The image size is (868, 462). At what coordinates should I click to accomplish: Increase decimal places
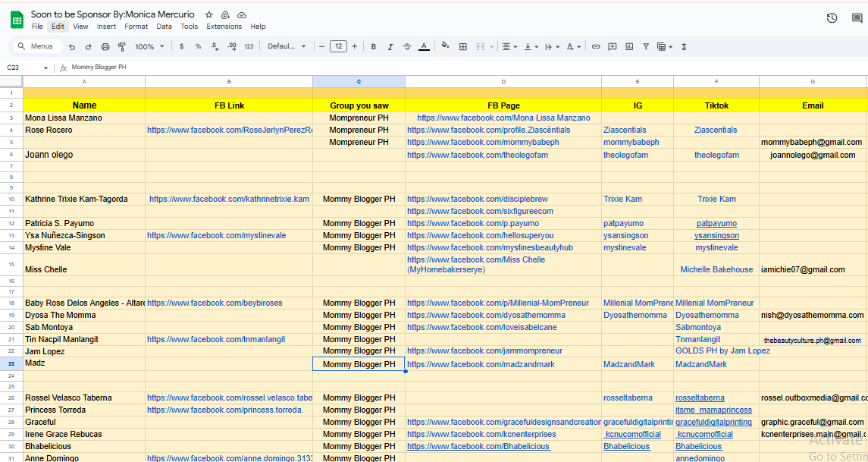pos(232,46)
